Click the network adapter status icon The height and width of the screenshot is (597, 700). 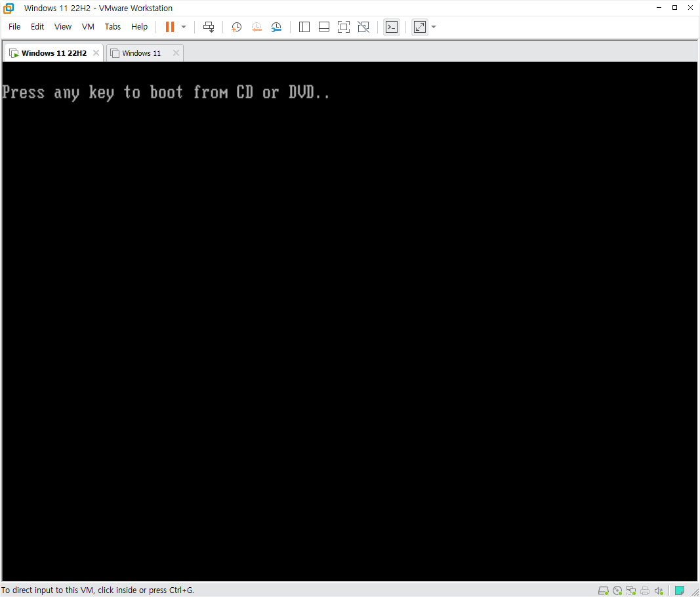click(x=631, y=590)
